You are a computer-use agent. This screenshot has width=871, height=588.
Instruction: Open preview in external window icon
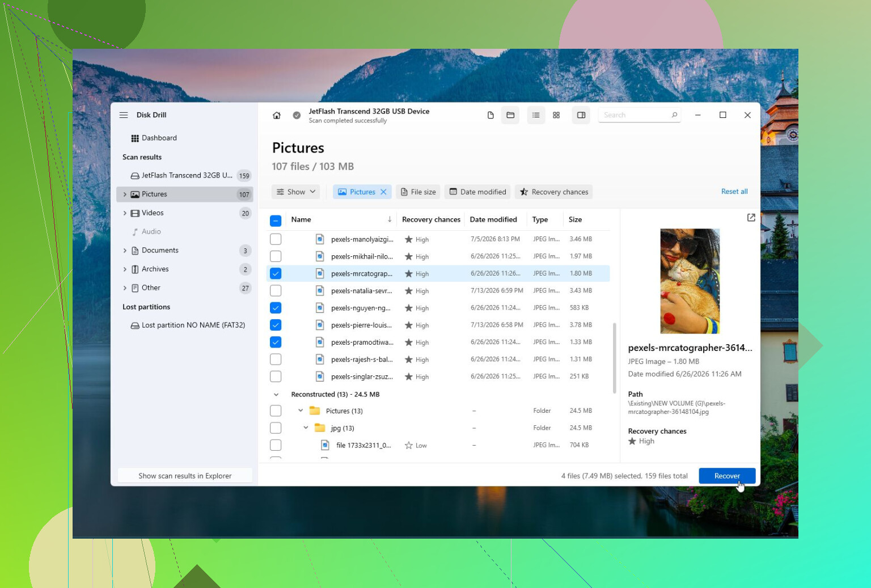[751, 217]
